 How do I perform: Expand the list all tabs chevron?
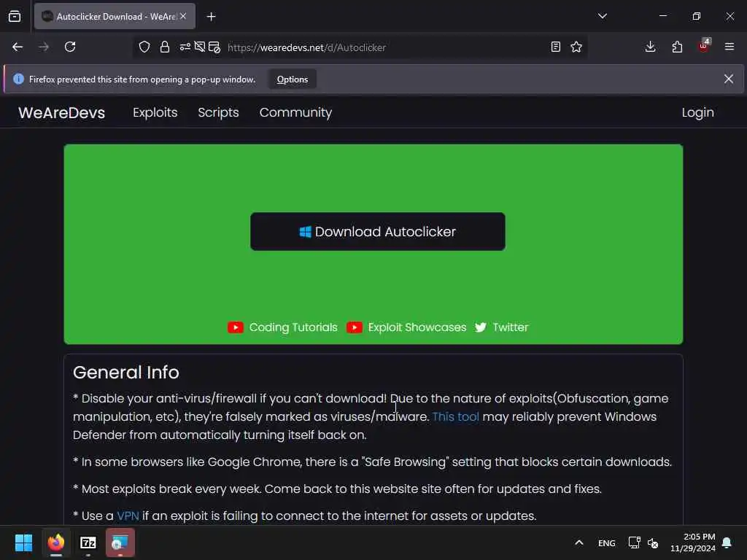click(x=602, y=16)
